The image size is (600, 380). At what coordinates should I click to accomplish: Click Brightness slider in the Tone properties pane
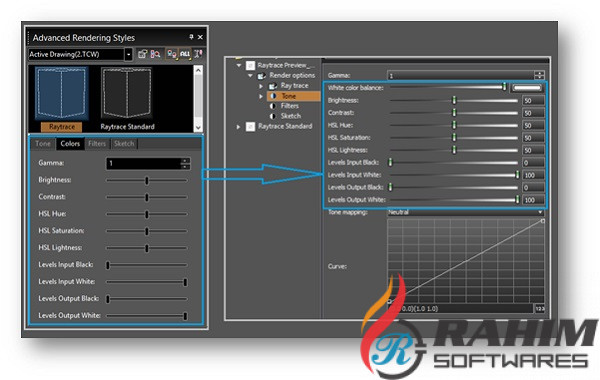pos(454,101)
